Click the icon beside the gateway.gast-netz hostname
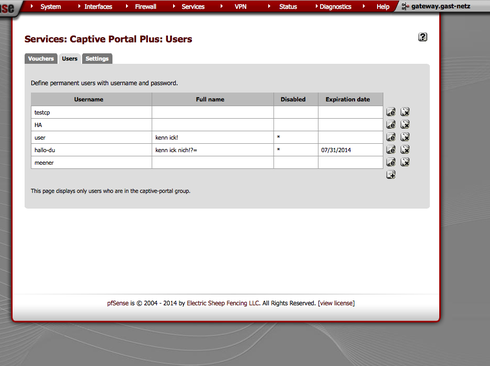The image size is (490, 366). (x=405, y=6)
